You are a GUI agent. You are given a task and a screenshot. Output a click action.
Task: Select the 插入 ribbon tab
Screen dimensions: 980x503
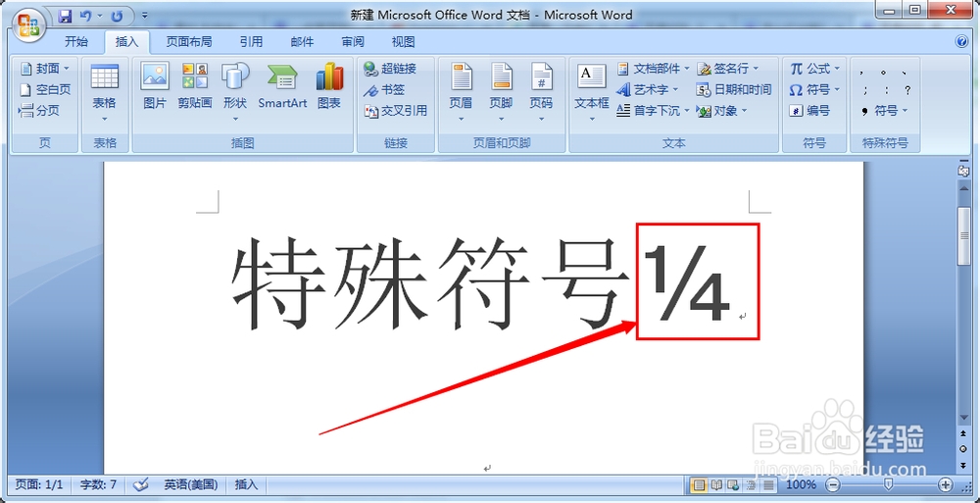[126, 42]
